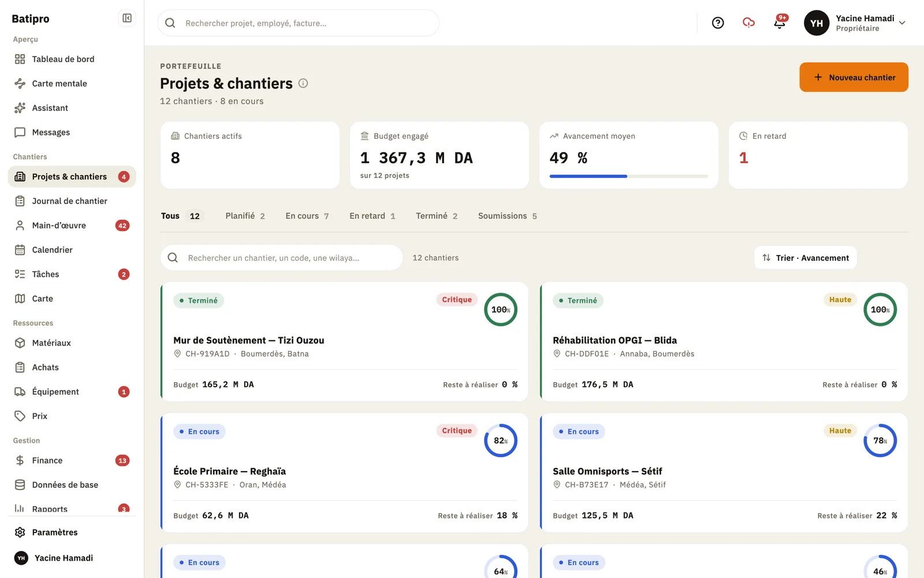
Task: Open the Trier · Avancement sort dropdown
Action: tap(806, 258)
